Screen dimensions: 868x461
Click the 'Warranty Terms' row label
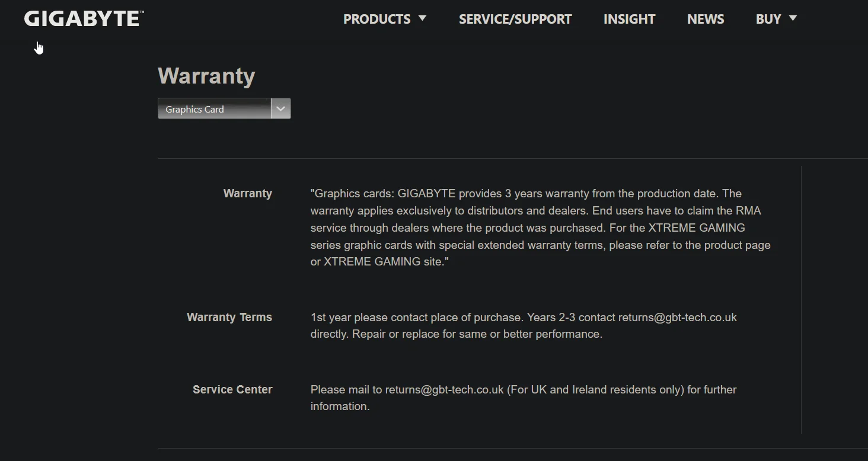[229, 317]
